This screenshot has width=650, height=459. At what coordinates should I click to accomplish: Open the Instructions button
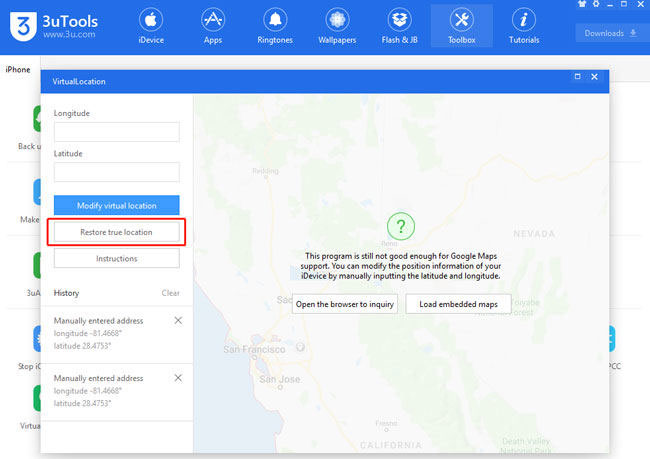[116, 258]
